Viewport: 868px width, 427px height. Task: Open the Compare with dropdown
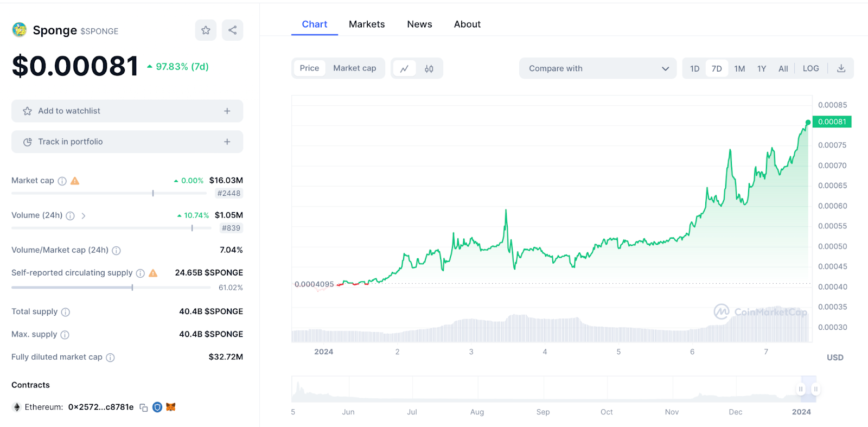[x=598, y=68]
